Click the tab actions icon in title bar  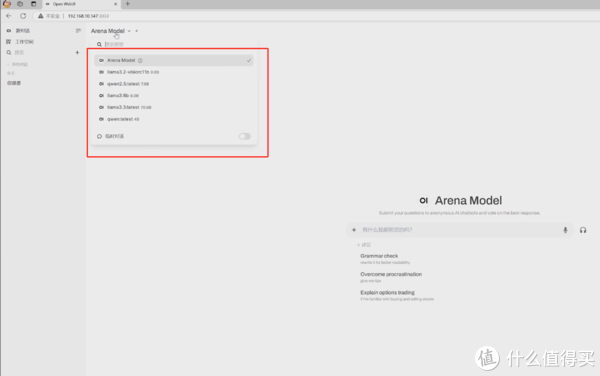(x=34, y=4)
